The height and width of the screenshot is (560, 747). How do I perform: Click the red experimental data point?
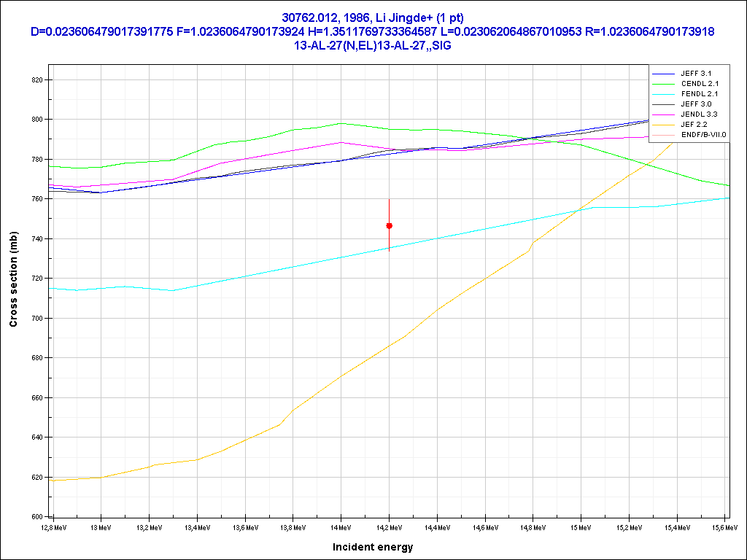[389, 226]
